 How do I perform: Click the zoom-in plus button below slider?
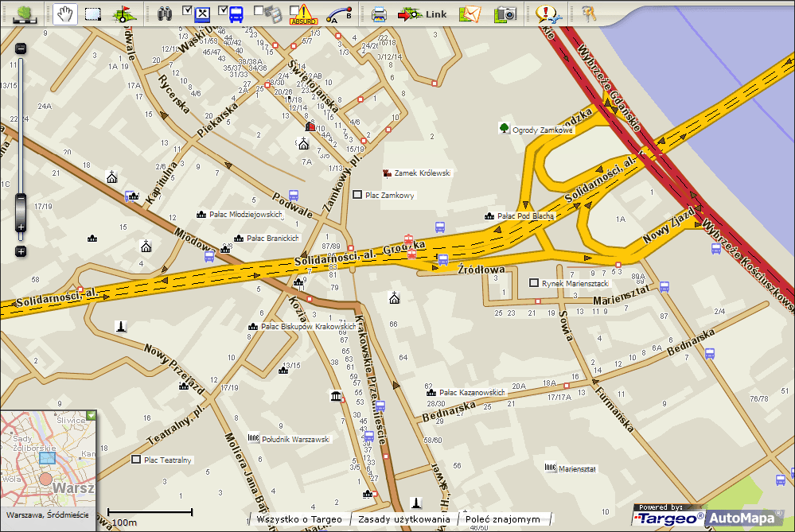click(x=21, y=251)
